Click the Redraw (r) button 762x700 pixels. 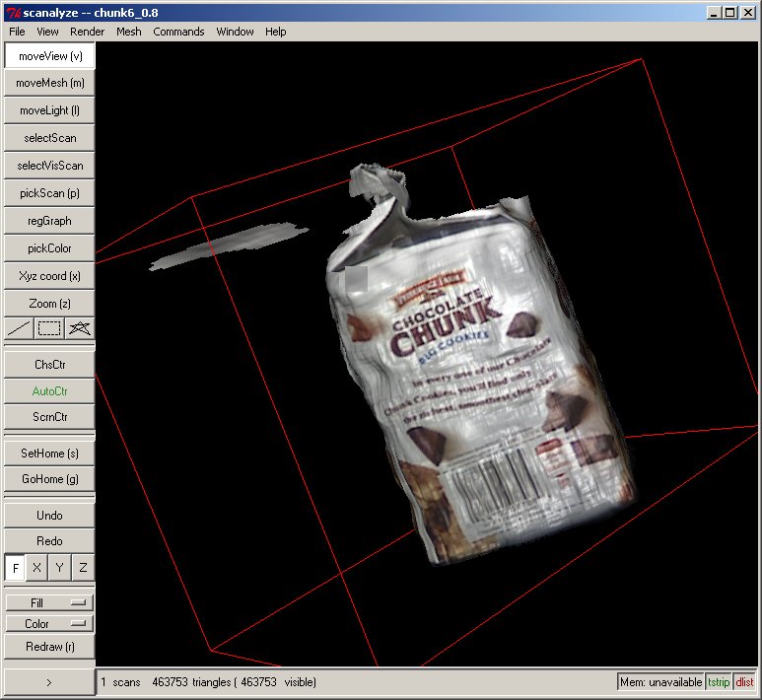click(x=49, y=647)
